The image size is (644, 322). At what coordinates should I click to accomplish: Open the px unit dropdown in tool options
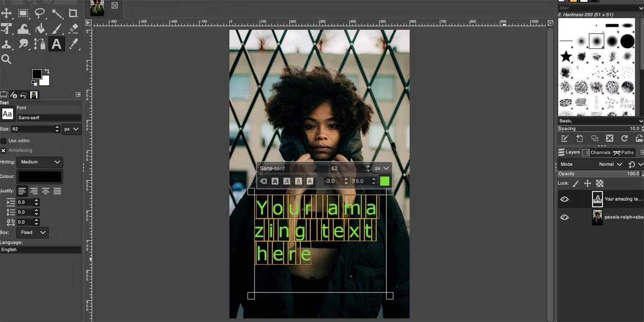[72, 129]
